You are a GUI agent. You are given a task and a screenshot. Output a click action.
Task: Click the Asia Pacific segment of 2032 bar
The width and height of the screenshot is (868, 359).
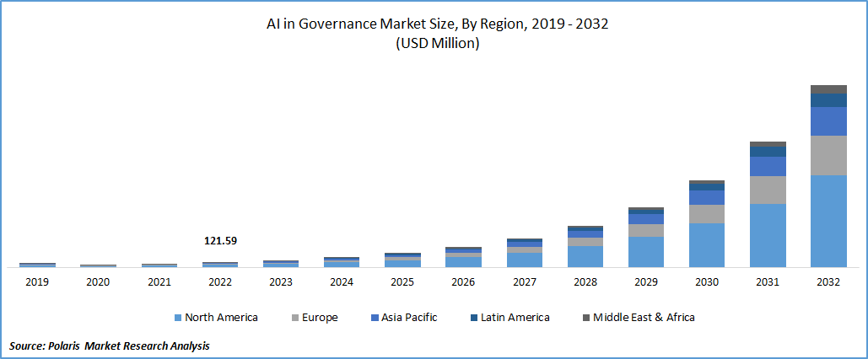pyautogui.click(x=828, y=121)
